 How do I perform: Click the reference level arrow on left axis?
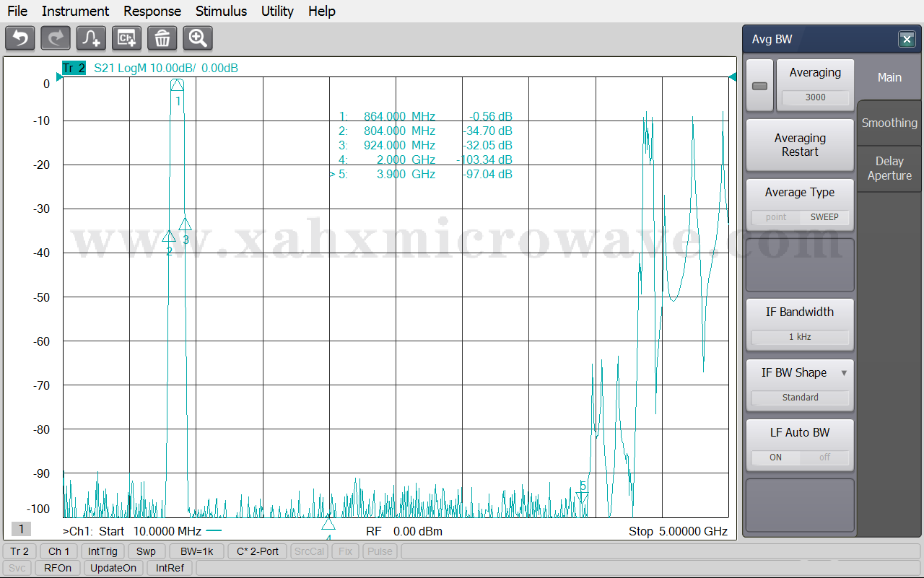pos(58,77)
